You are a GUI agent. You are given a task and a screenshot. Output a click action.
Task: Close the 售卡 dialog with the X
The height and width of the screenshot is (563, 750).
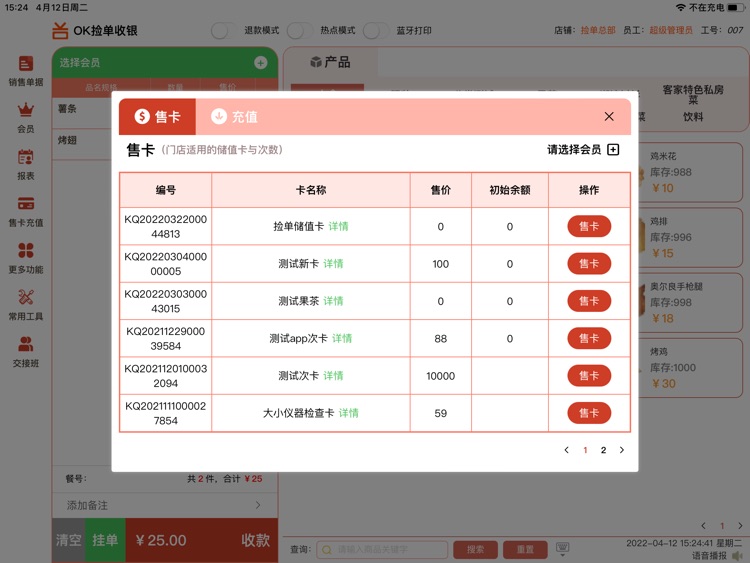609,116
